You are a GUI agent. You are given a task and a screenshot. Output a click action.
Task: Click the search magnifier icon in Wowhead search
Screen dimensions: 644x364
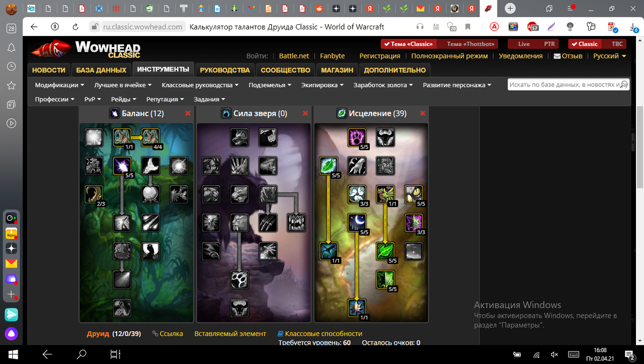point(624,85)
